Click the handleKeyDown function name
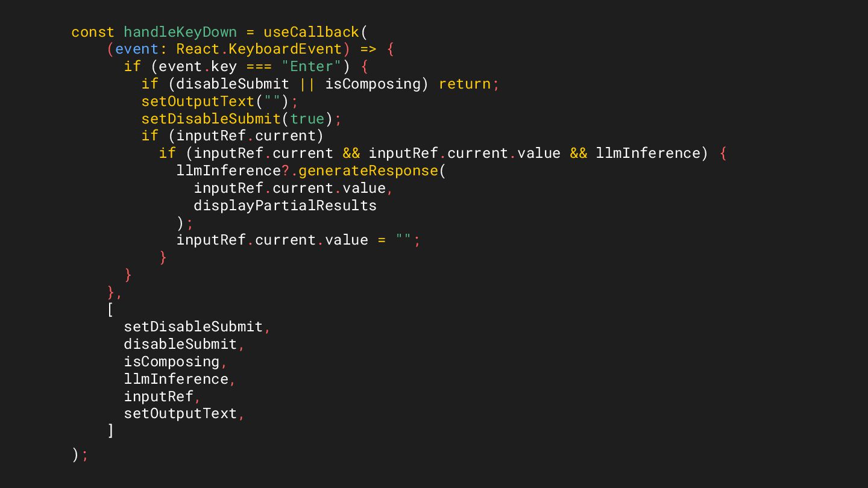Screen dimensions: 868x488 [180, 32]
